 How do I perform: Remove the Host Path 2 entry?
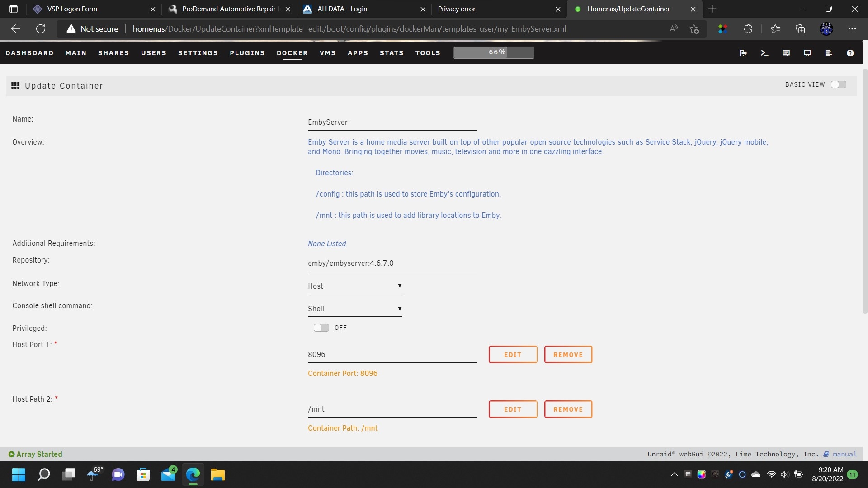(568, 409)
